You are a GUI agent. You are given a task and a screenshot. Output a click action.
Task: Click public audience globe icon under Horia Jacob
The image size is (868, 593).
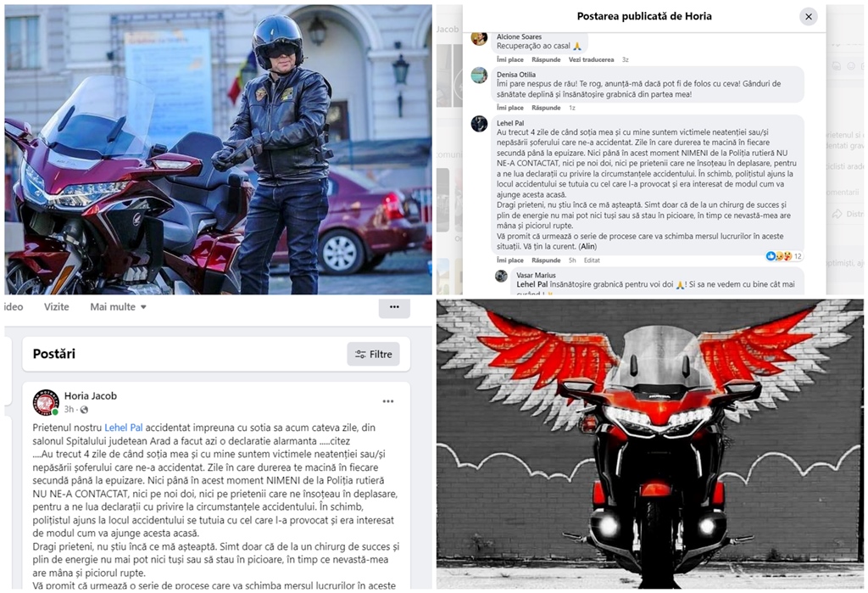click(x=84, y=410)
